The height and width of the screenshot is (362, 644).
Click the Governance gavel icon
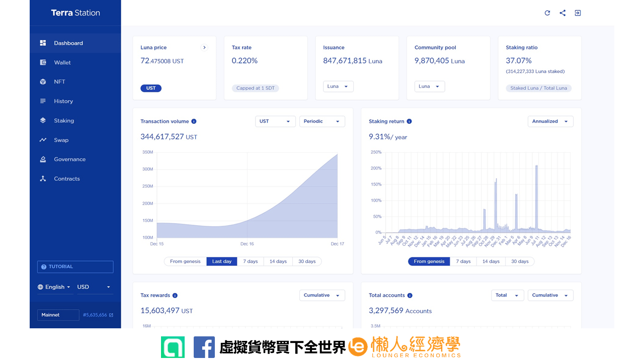click(x=43, y=159)
